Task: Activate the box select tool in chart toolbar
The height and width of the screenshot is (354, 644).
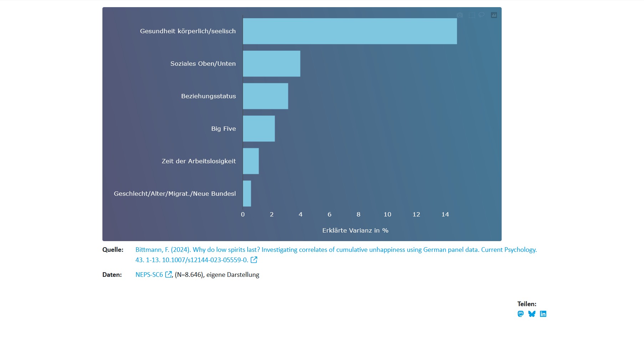Action: click(x=472, y=15)
